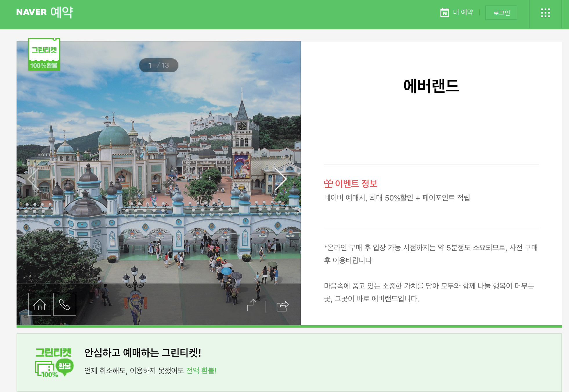Click the share icon on the photo
The height and width of the screenshot is (392, 569).
coord(282,306)
